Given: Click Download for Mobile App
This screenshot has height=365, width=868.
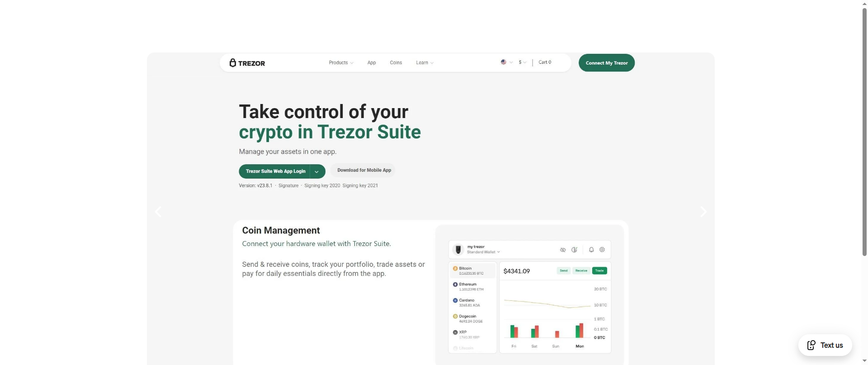Looking at the screenshot, I should (364, 170).
